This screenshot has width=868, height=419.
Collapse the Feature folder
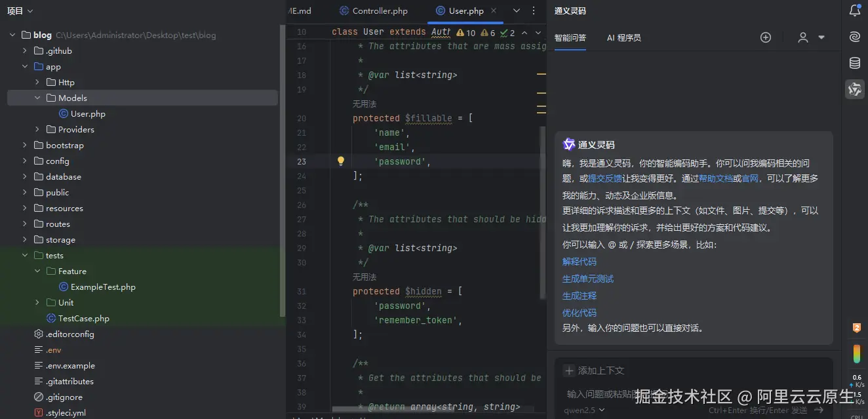[x=37, y=271]
